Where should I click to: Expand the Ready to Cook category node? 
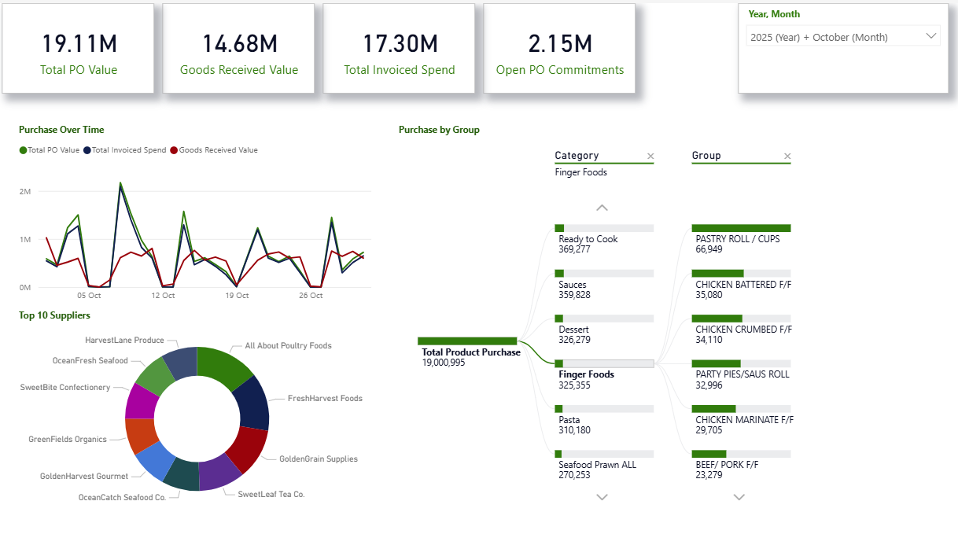pos(604,229)
